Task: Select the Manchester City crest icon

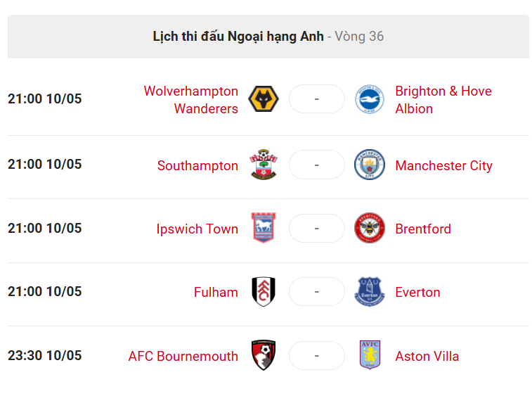Action: (370, 165)
